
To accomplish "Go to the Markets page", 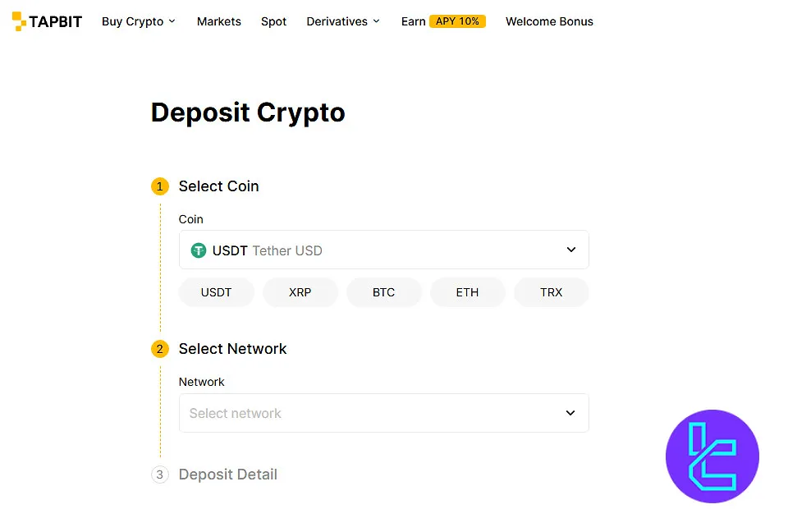I will pyautogui.click(x=219, y=21).
